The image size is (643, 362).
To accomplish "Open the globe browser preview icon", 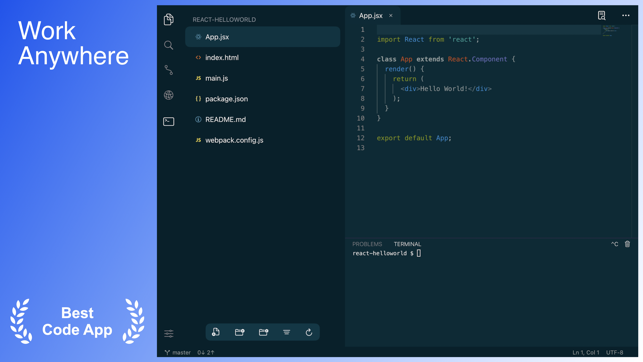I will coord(169,95).
